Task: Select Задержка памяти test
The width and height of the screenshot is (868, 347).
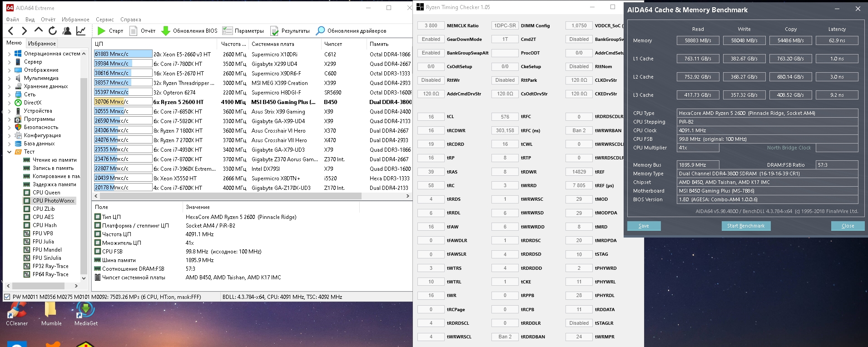Action: pos(55,184)
